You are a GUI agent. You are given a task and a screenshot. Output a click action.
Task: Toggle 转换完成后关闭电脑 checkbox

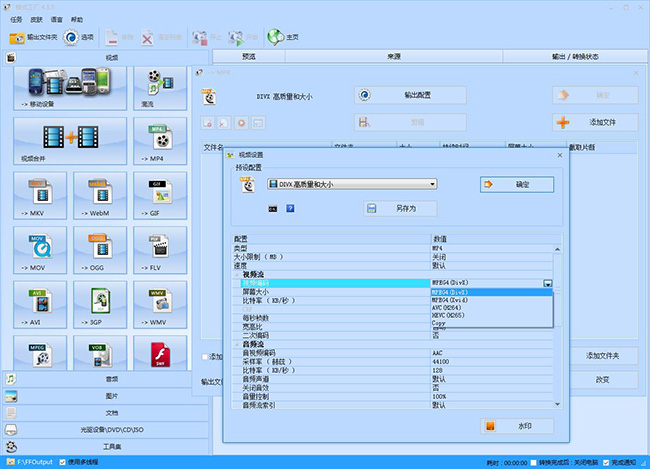click(533, 462)
